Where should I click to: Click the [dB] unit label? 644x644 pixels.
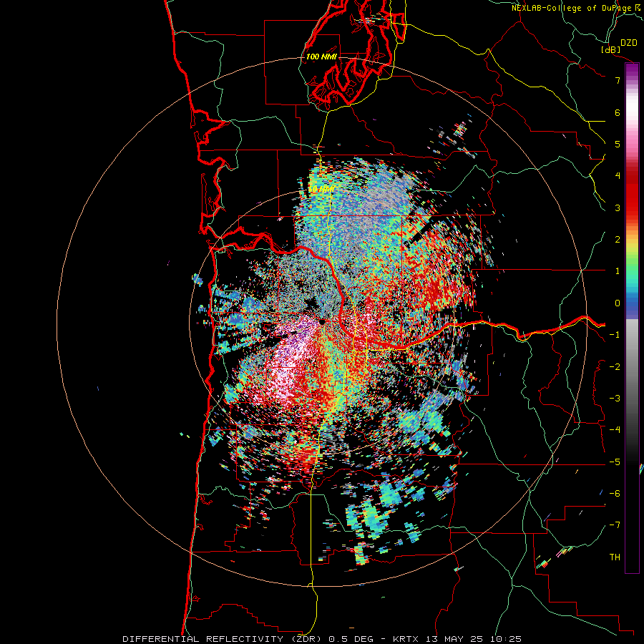611,49
